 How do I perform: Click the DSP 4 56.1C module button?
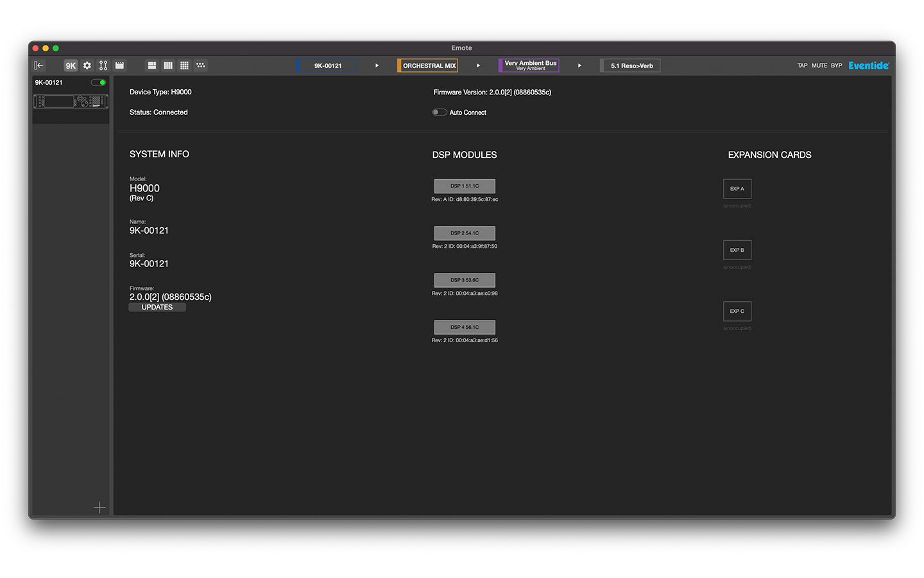465,328
